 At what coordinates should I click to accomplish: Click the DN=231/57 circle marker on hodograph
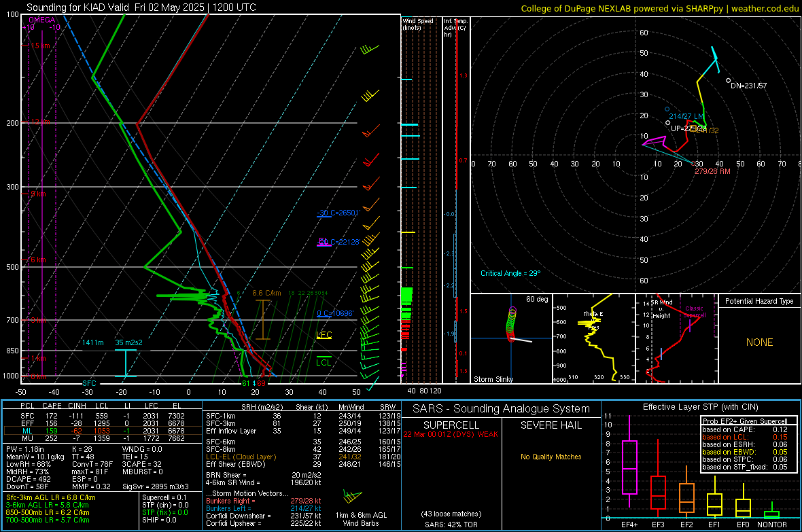coord(729,80)
